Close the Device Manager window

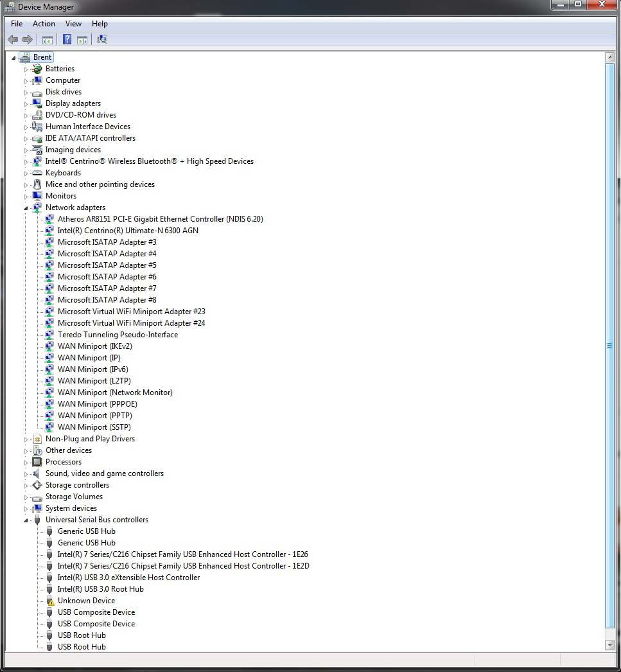[x=602, y=4]
